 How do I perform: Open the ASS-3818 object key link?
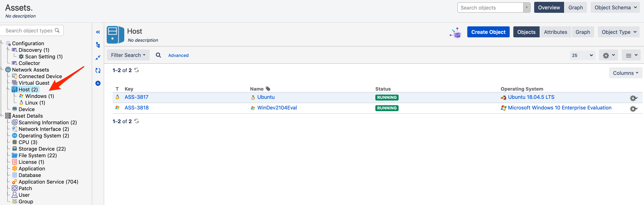(x=137, y=108)
